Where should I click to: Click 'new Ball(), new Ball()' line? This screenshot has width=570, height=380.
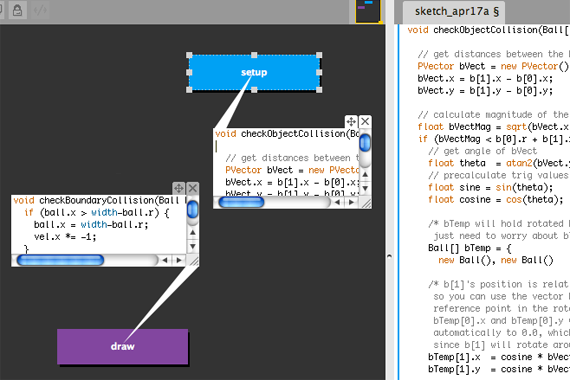(x=496, y=260)
